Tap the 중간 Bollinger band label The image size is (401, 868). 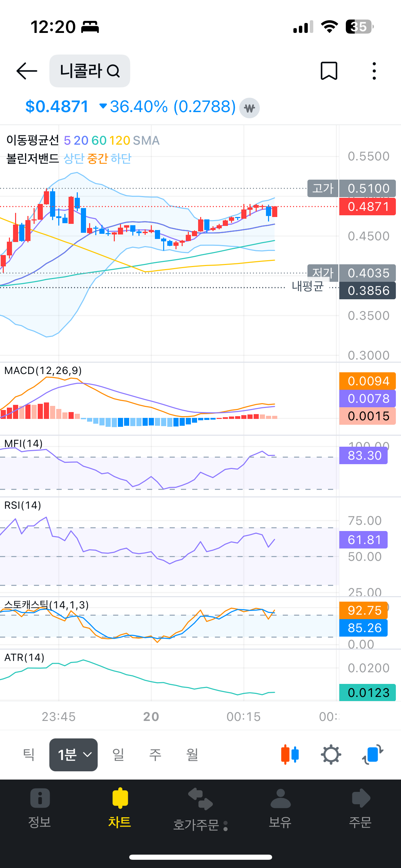98,159
